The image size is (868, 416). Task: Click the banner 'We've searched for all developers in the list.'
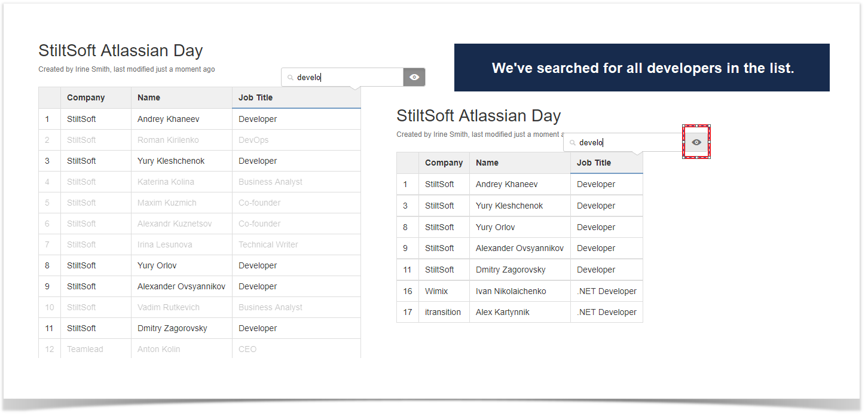(642, 68)
